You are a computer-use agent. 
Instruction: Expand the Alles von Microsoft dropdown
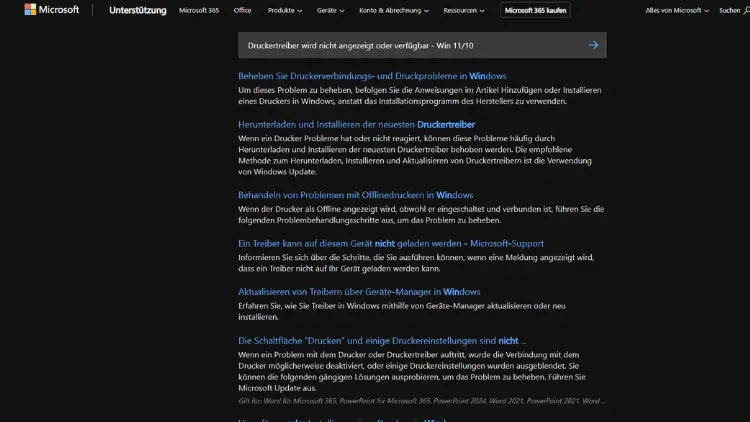tap(677, 10)
